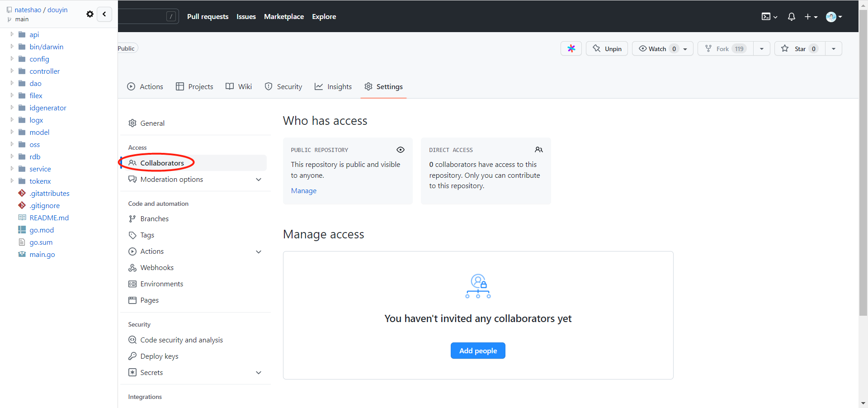Image resolution: width=868 pixels, height=408 pixels.
Task: Click the Manage visibility link
Action: pyautogui.click(x=303, y=191)
